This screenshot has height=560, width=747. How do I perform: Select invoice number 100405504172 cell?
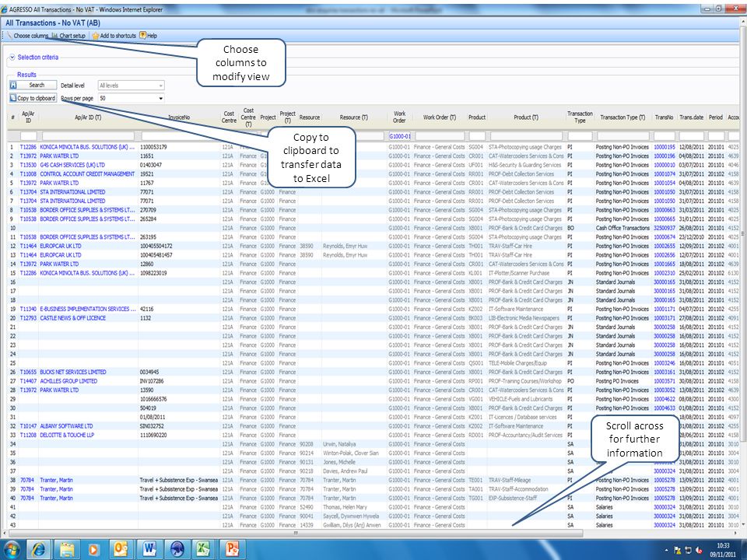[156, 247]
